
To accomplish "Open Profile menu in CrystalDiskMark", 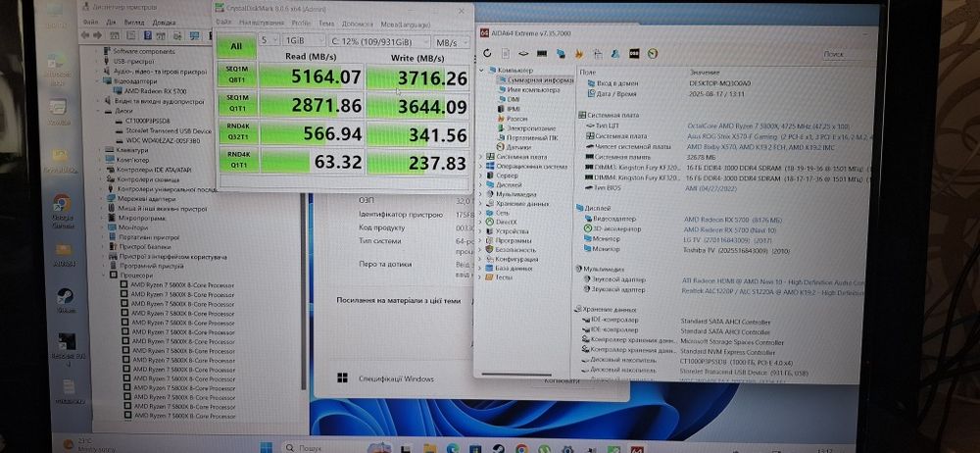I will 301,24.
